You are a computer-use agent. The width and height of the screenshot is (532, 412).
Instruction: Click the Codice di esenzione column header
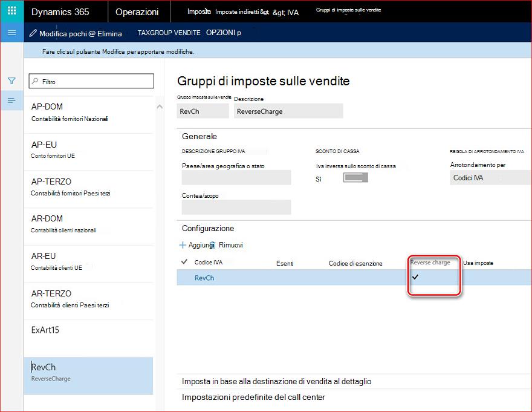355,263
